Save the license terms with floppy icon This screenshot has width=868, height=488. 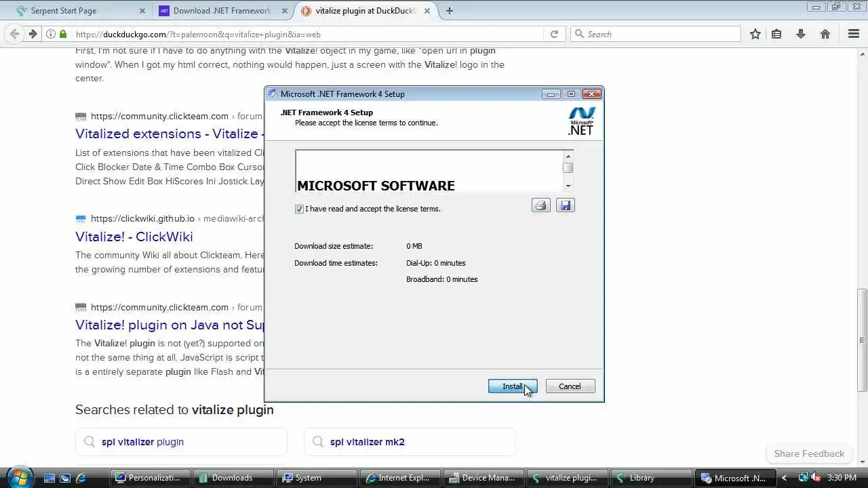565,205
